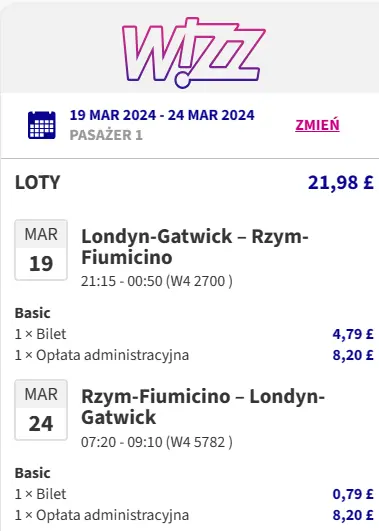The height and width of the screenshot is (531, 379).
Task: Click the outbound 1 × Bilet line
Action: click(x=41, y=334)
